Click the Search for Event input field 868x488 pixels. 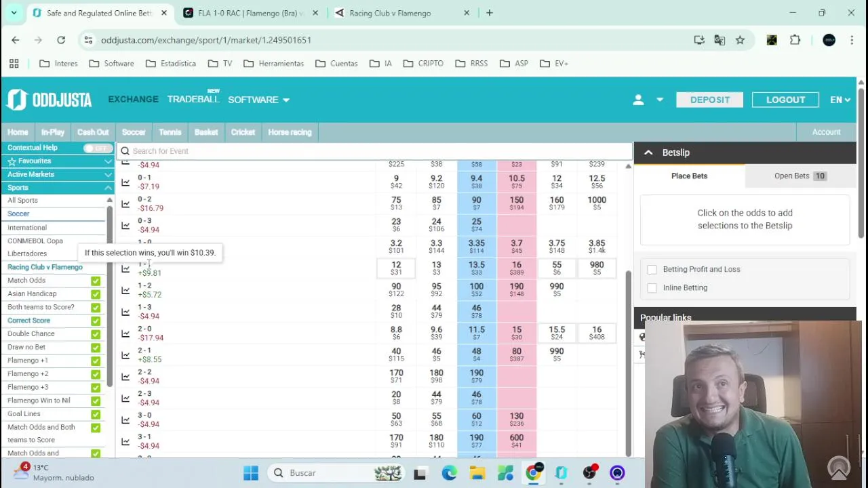[x=374, y=151]
